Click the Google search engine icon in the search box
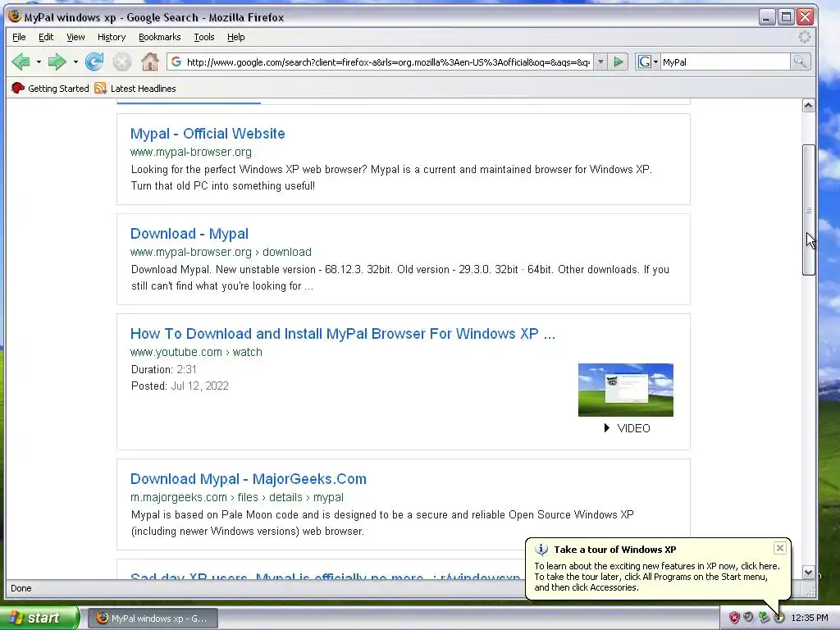 pos(645,62)
